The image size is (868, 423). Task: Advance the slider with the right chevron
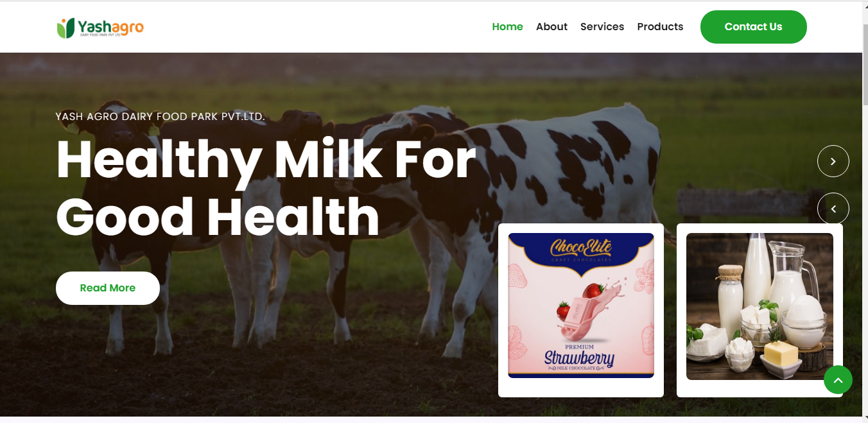coord(833,161)
